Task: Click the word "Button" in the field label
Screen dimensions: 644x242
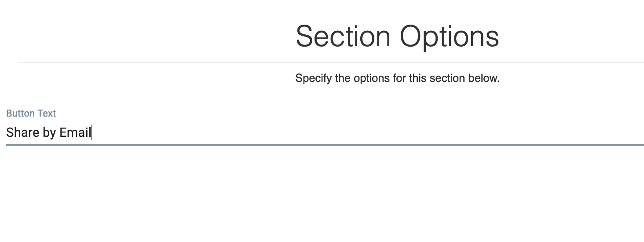Action: [20, 114]
